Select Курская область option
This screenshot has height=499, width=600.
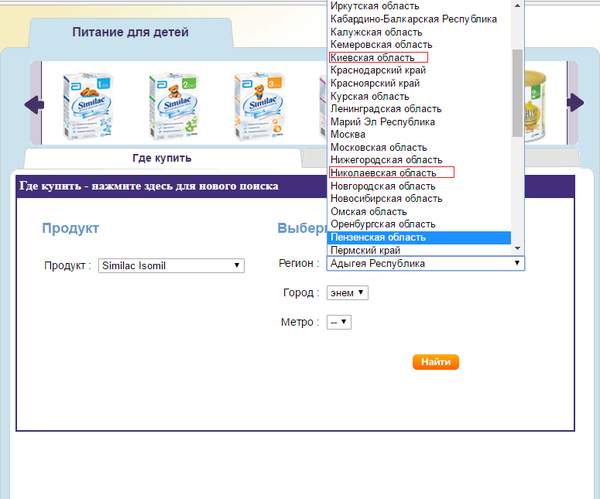point(419,96)
